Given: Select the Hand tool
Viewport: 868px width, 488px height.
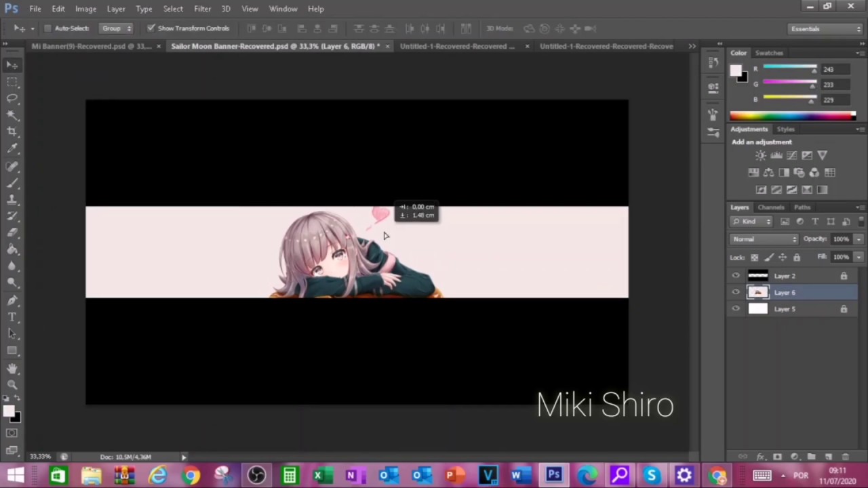Looking at the screenshot, I should (x=12, y=368).
